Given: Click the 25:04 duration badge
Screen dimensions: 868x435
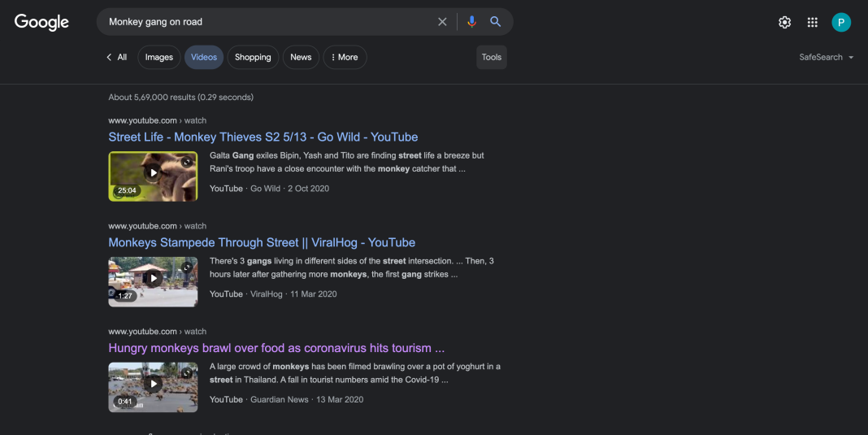Looking at the screenshot, I should pyautogui.click(x=127, y=190).
